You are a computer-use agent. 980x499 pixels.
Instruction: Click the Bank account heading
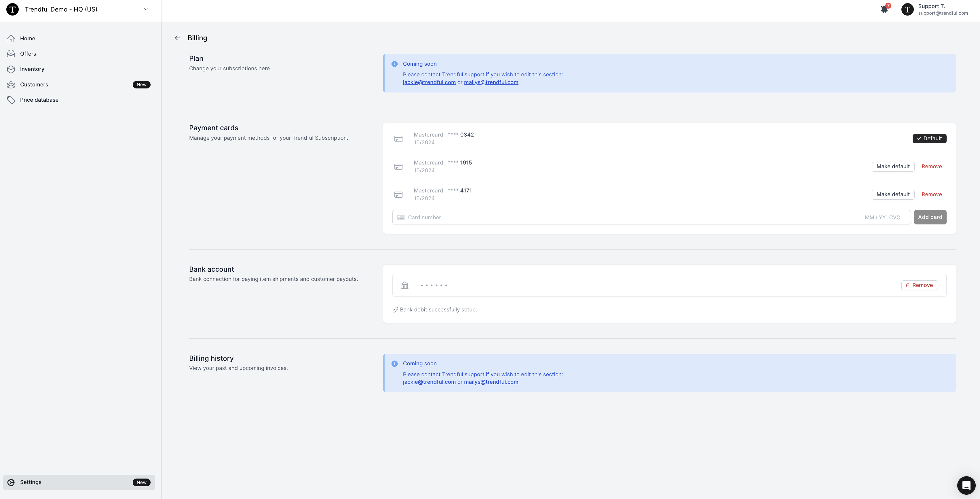[212, 269]
